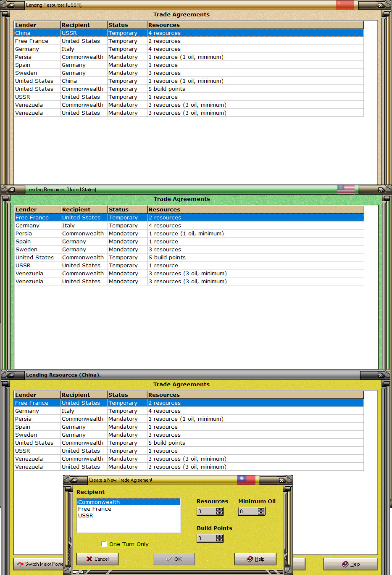Click the Switch Major Power button

click(39, 564)
